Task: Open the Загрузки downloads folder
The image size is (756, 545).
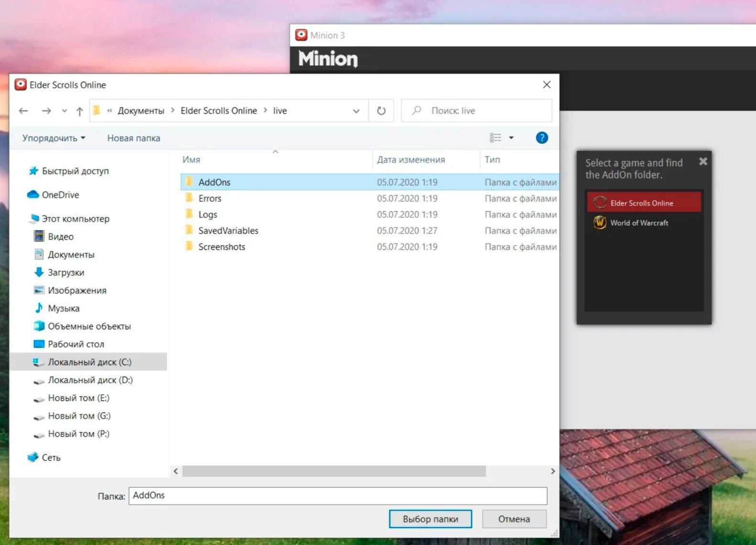Action: pos(65,272)
